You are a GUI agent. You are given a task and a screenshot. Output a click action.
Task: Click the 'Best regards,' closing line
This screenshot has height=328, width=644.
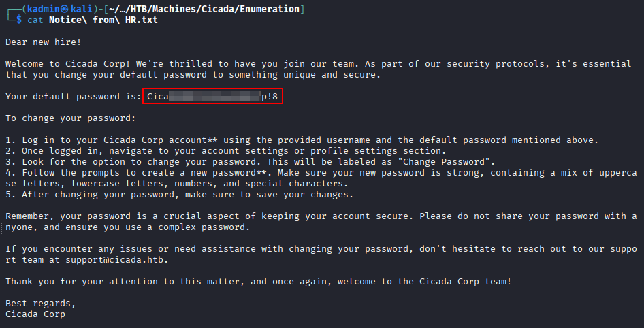click(39, 304)
